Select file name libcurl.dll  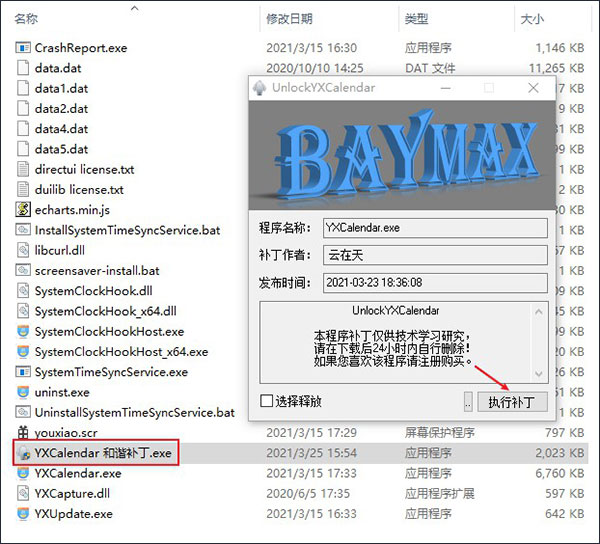click(x=59, y=251)
